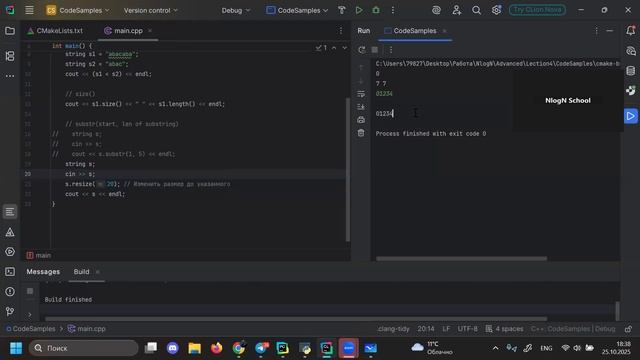Viewport: 640px width, 360px height.
Task: Toggle scroll to end of console output
Action: pyautogui.click(x=361, y=107)
